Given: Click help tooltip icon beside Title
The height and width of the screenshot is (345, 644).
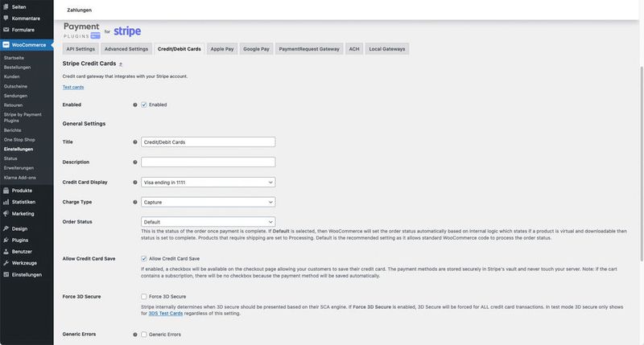Looking at the screenshot, I should coord(134,142).
